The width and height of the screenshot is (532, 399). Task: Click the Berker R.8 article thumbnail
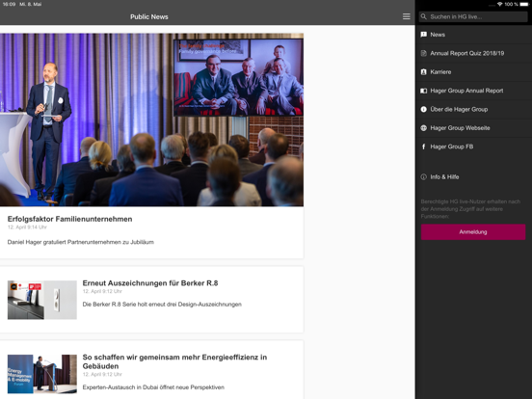(42, 300)
